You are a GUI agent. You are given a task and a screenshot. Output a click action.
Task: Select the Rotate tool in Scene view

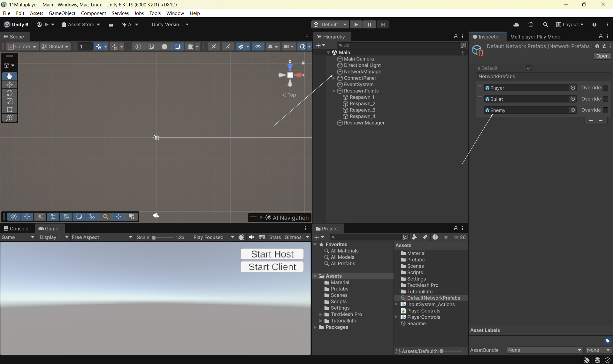(x=10, y=93)
